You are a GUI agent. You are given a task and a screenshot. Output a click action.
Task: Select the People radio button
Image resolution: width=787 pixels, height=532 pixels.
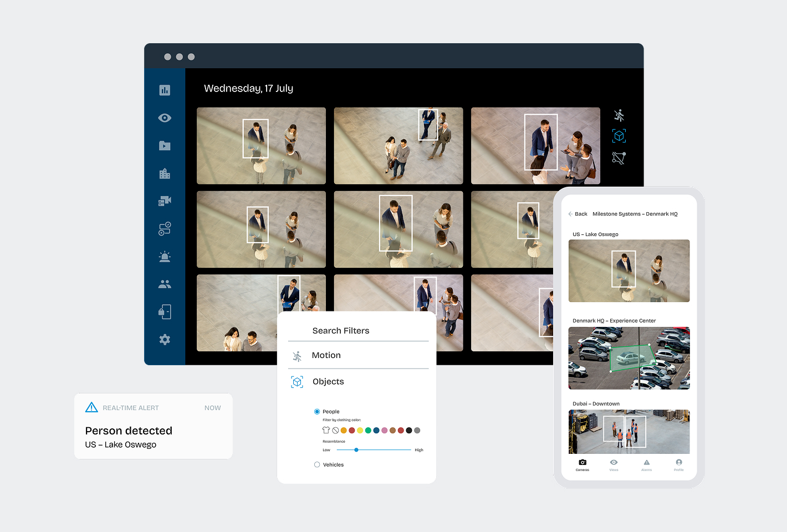tap(317, 412)
